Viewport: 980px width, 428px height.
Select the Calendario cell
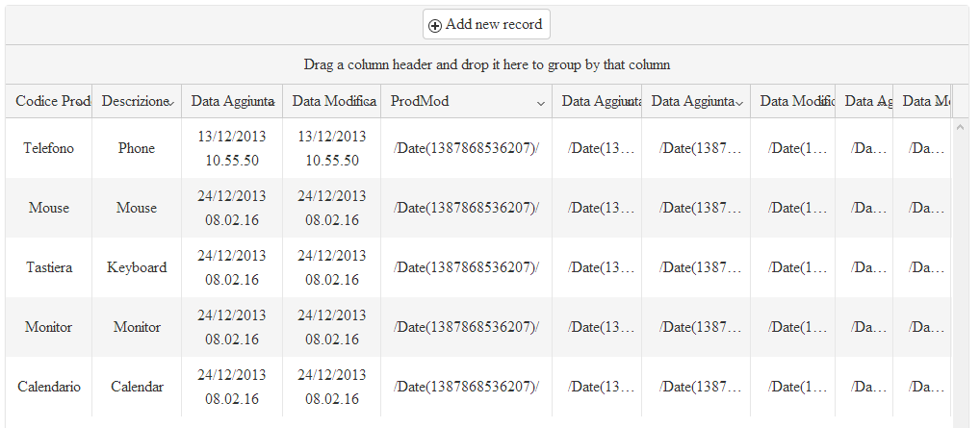48,387
